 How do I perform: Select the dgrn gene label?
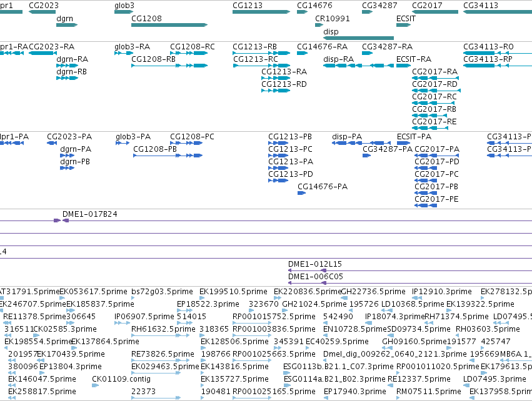65,19
